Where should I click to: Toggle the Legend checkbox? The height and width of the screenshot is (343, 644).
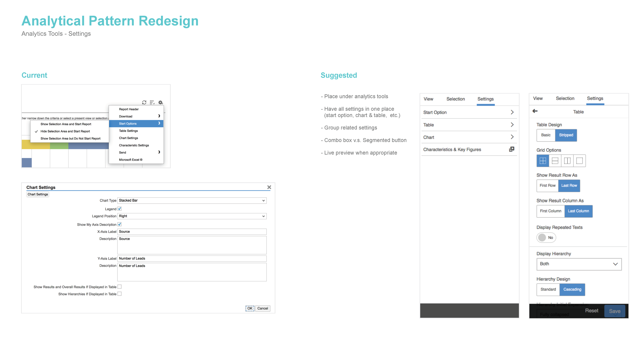coord(120,209)
